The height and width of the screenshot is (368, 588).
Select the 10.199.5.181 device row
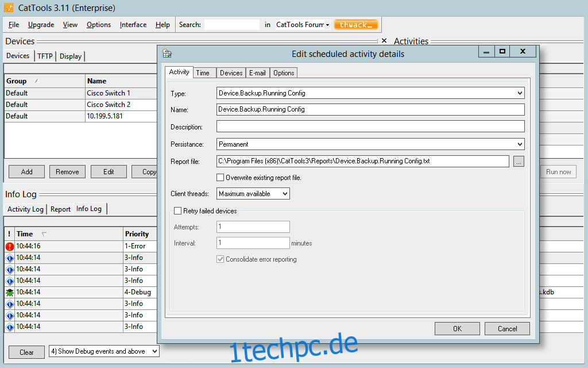pos(80,116)
